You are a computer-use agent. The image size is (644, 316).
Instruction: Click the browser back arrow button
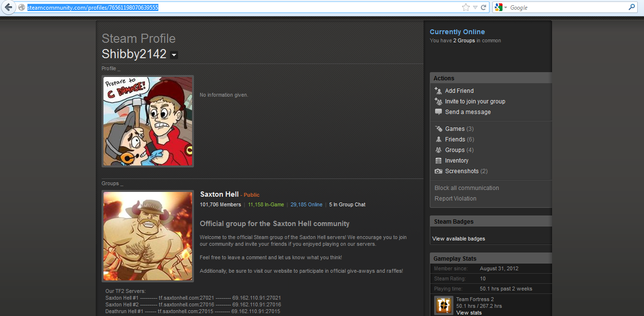tap(8, 7)
